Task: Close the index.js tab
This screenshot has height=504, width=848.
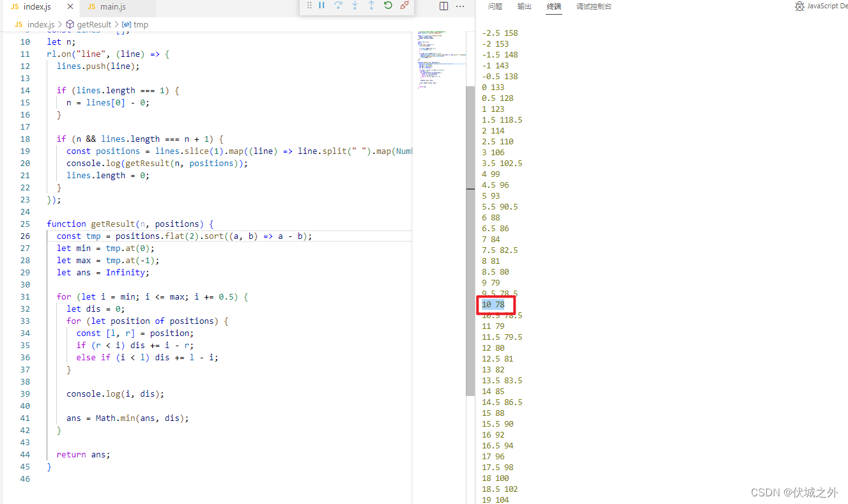Action: [70, 7]
